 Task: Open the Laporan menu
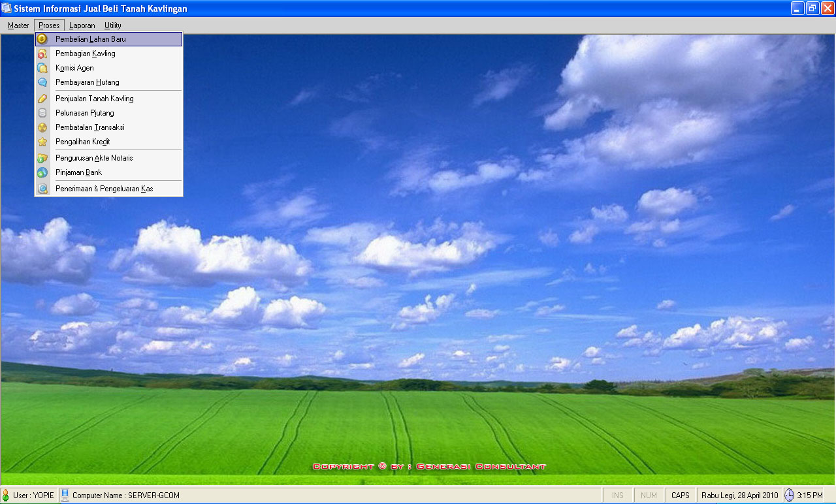coord(82,25)
